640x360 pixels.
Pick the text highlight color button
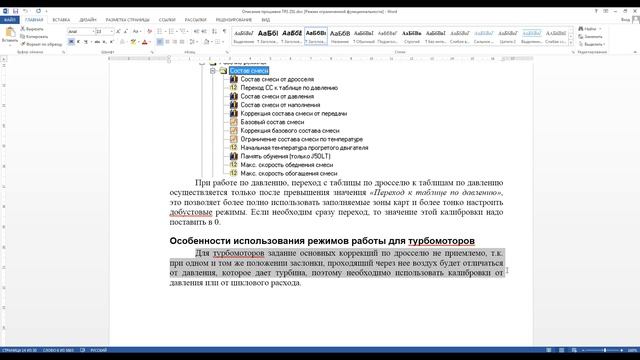tap(133, 42)
